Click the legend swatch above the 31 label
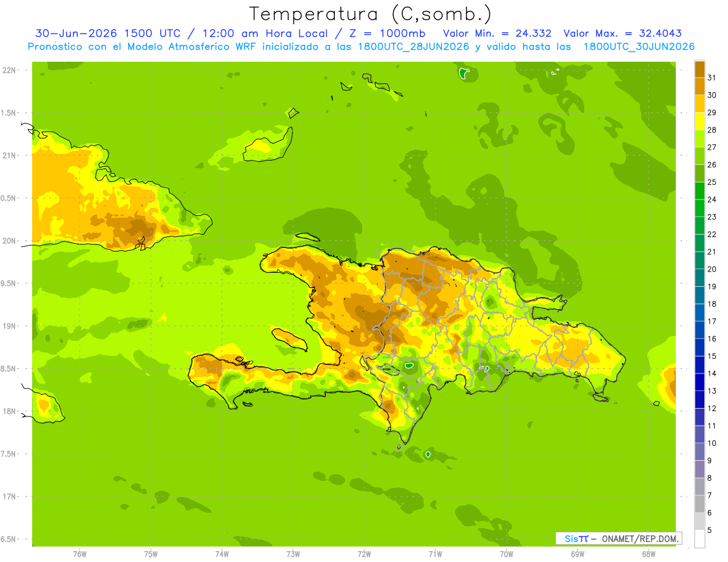This screenshot has width=728, height=562. [x=699, y=69]
